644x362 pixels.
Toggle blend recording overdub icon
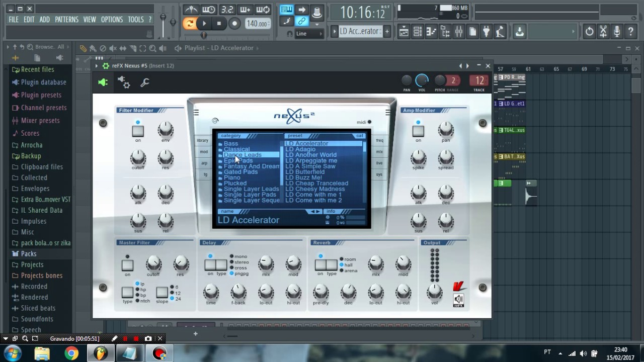click(x=245, y=10)
